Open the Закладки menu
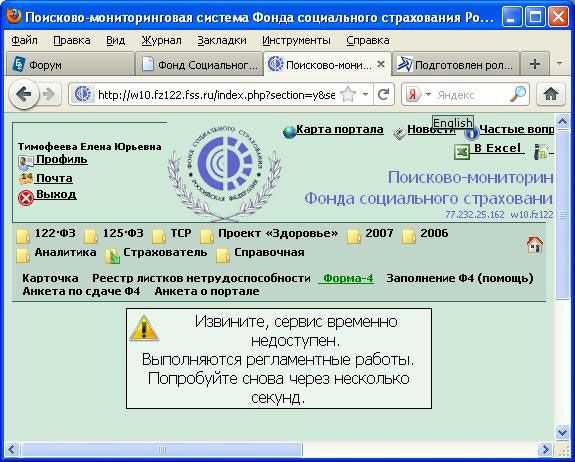This screenshot has width=575, height=462. [x=221, y=40]
